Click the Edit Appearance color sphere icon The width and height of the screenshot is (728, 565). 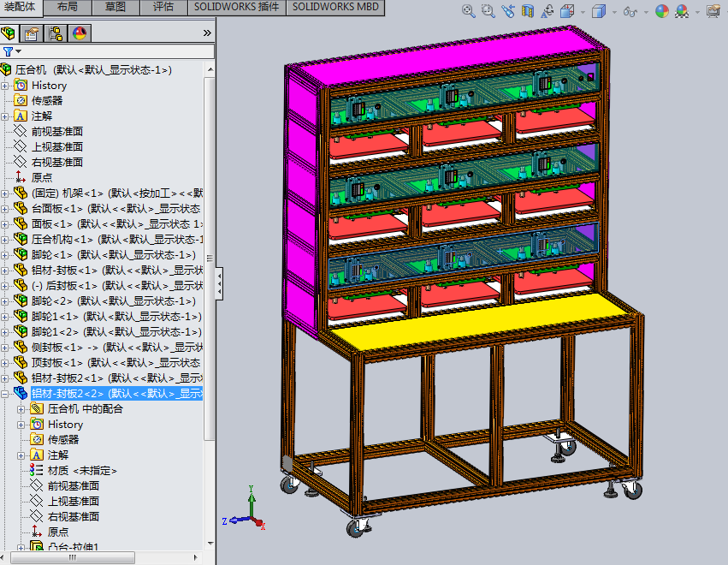(x=661, y=11)
